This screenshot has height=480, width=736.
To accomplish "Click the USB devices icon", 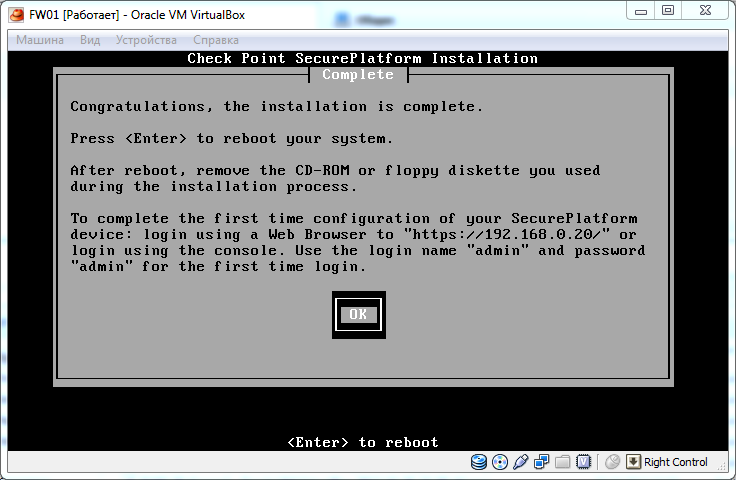I will click(521, 462).
